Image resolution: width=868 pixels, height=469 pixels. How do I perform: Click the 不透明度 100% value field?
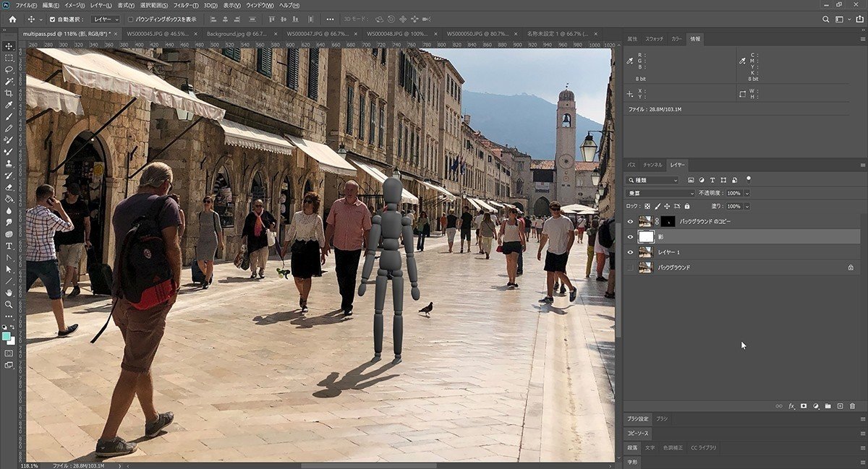(x=734, y=193)
